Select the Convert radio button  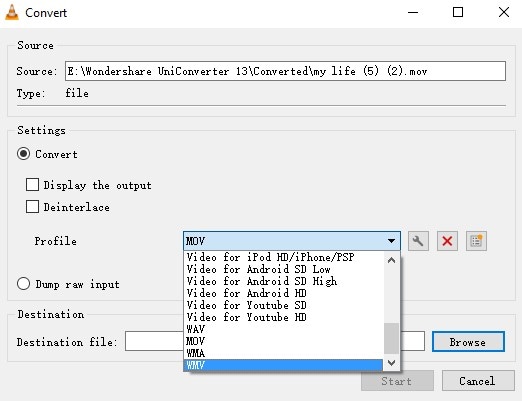24,154
